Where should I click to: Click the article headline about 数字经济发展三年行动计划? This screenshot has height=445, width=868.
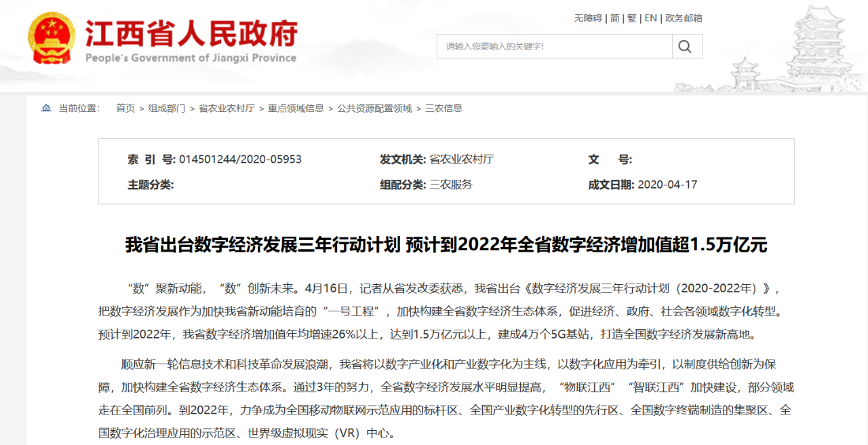click(x=446, y=245)
